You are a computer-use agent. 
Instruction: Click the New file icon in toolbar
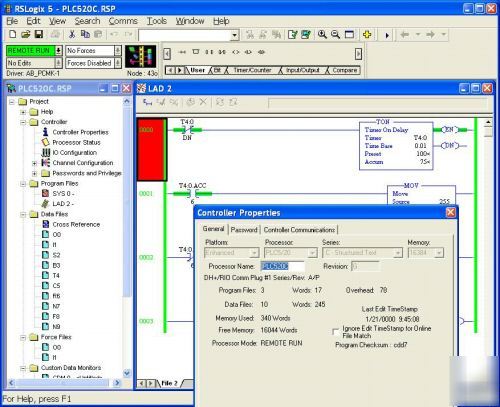13,34
